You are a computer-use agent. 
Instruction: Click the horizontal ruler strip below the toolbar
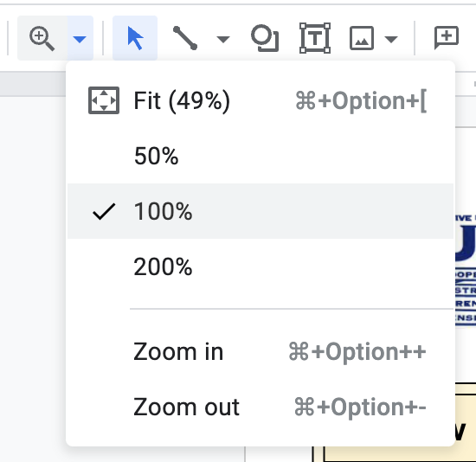(33, 85)
